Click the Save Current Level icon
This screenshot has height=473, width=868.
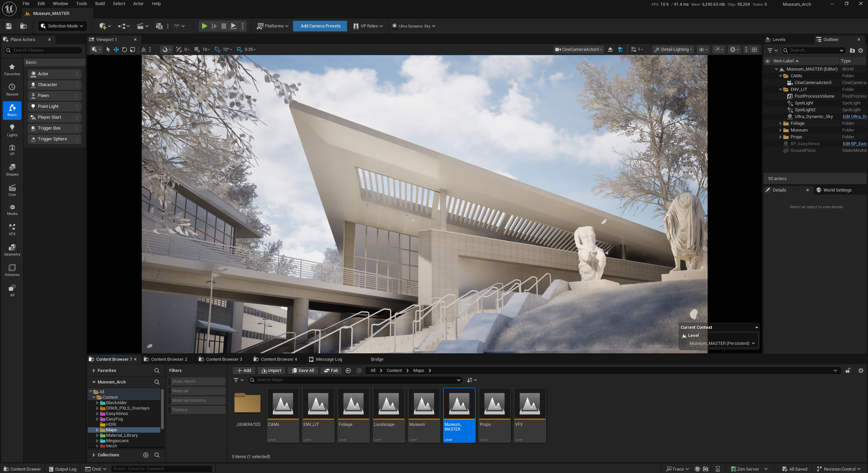tap(8, 26)
